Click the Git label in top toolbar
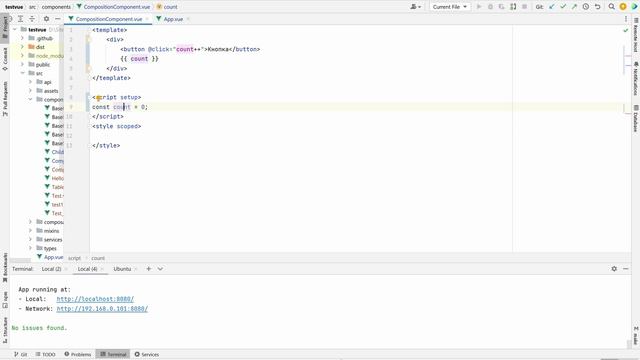 click(539, 7)
